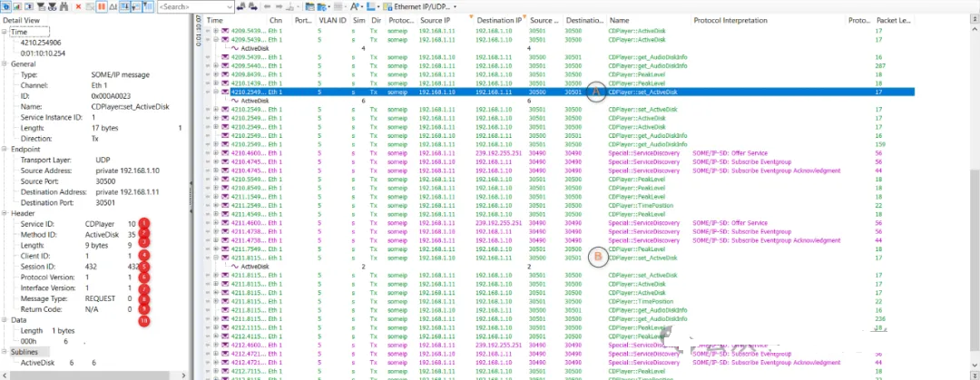Collapse the Endpoint node in Detail View
The height and width of the screenshot is (380, 980).
pos(5,150)
